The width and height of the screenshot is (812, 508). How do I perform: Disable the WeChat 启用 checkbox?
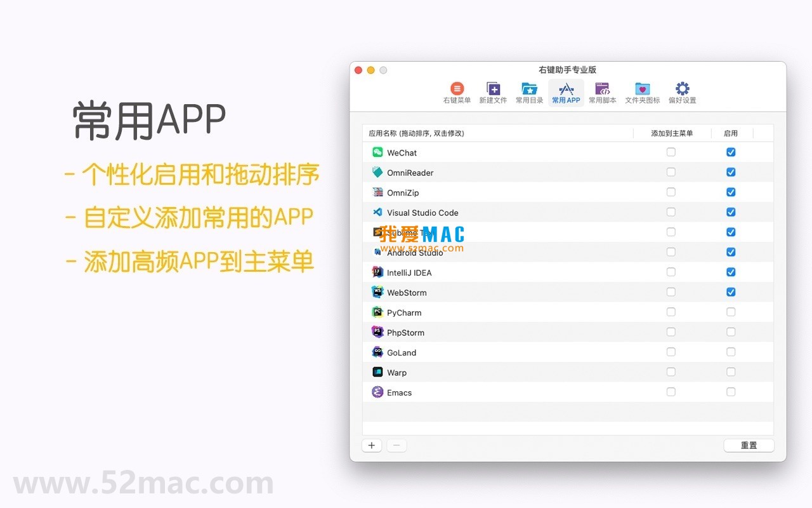point(731,152)
